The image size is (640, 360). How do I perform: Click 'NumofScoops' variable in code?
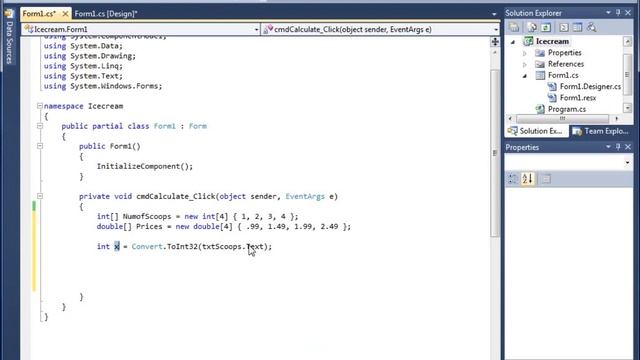(147, 217)
